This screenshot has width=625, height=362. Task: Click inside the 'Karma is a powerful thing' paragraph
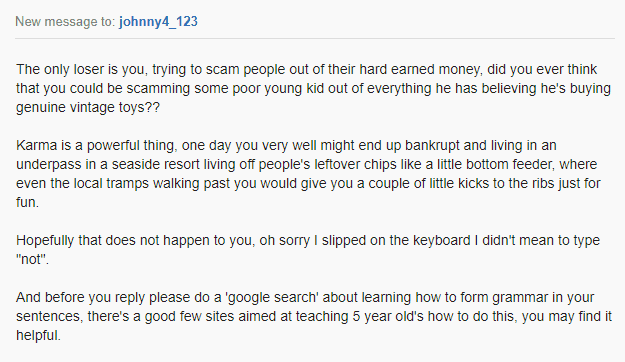point(309,174)
